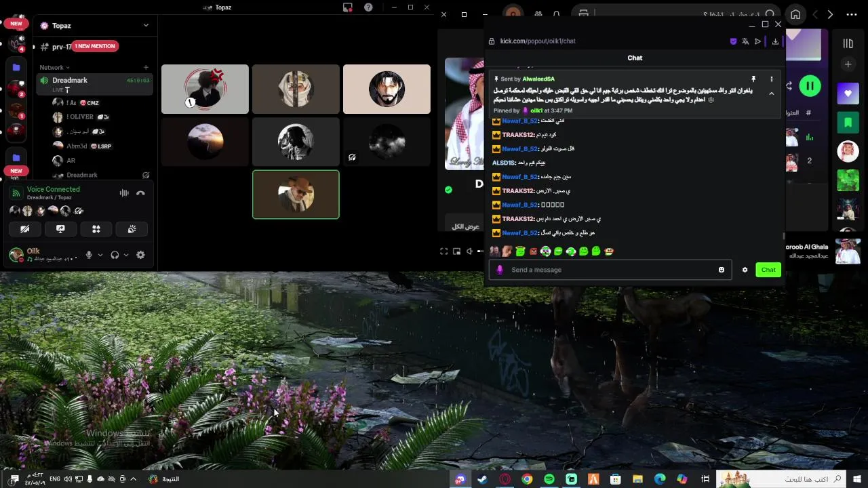Screen dimensions: 868x488
Task: Open Discord activities button
Action: [96, 229]
